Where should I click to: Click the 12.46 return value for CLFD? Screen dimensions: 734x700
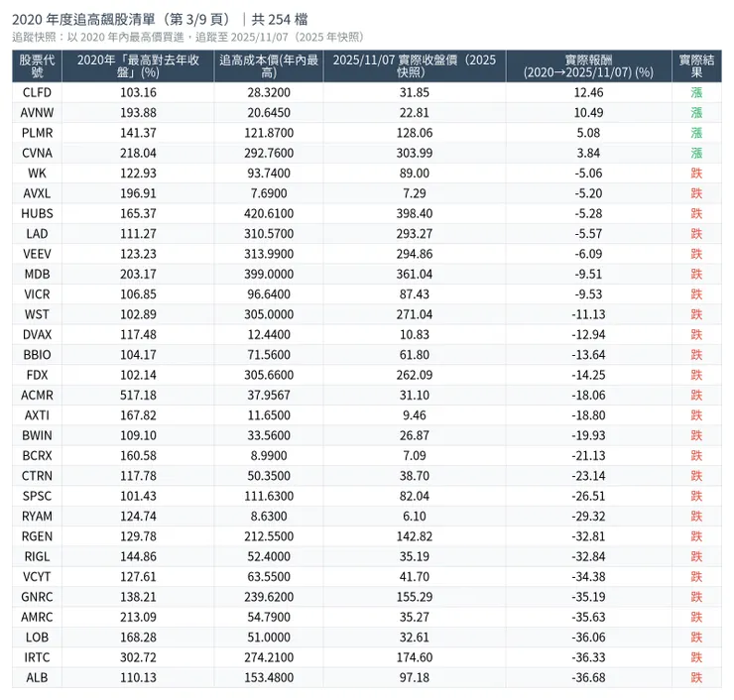pyautogui.click(x=588, y=92)
